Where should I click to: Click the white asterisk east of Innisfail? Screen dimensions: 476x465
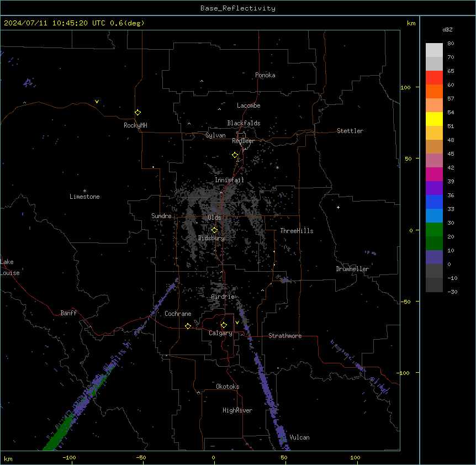(x=277, y=167)
